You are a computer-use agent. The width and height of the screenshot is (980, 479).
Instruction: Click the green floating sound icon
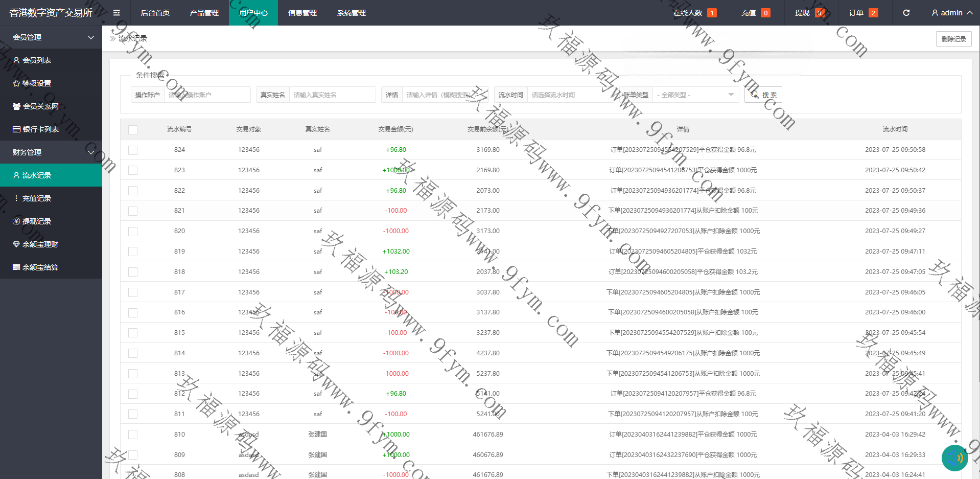[x=954, y=458]
